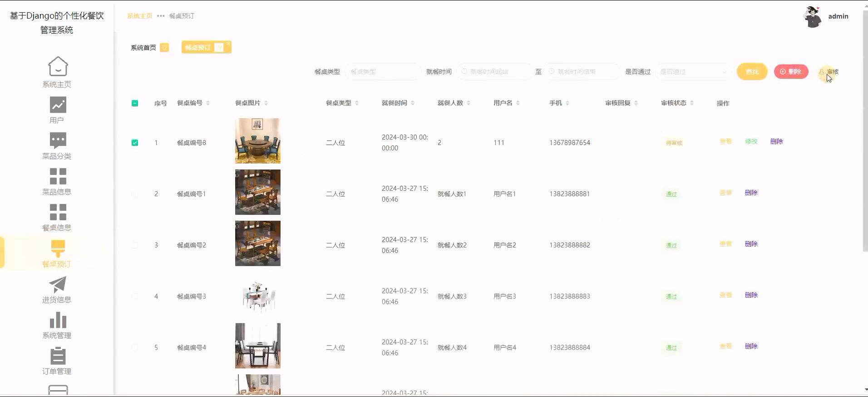868x397 pixels.
Task: Open the 系统管理 sidebar section
Action: (x=57, y=325)
